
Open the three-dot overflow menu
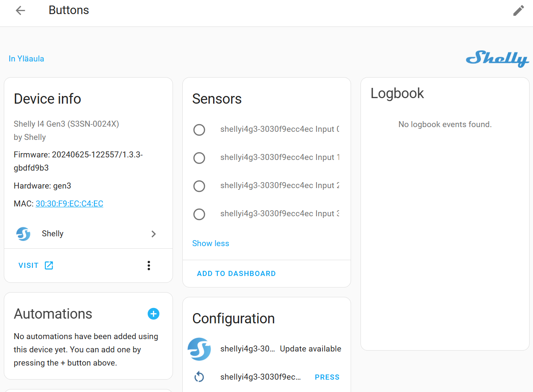[149, 265]
